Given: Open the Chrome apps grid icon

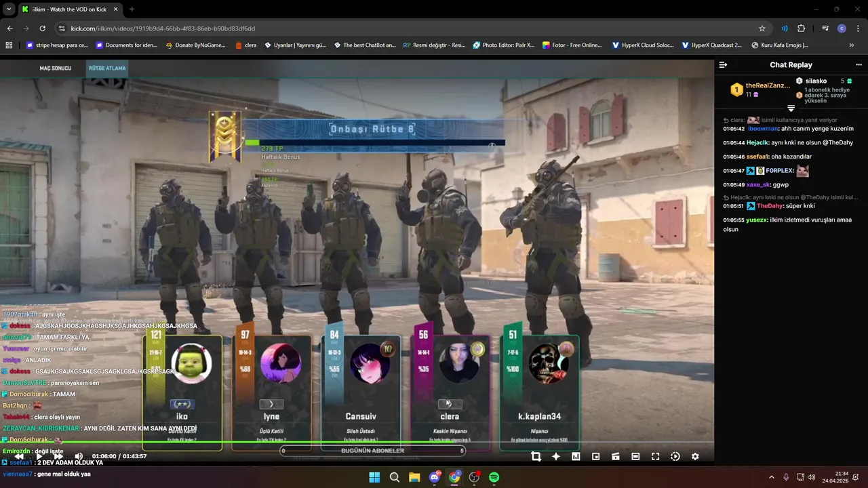Looking at the screenshot, I should click(9, 45).
